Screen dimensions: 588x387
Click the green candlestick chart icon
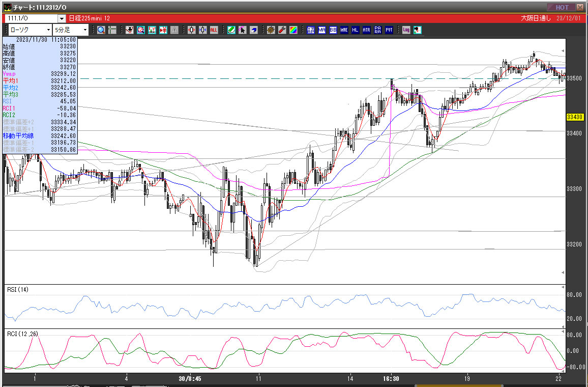point(152,30)
